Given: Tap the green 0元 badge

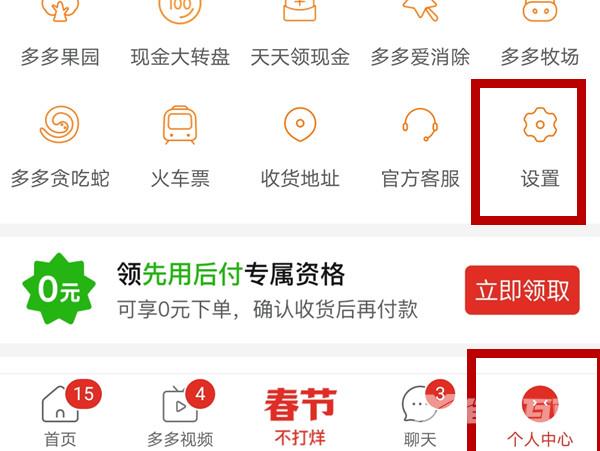Looking at the screenshot, I should tap(59, 289).
